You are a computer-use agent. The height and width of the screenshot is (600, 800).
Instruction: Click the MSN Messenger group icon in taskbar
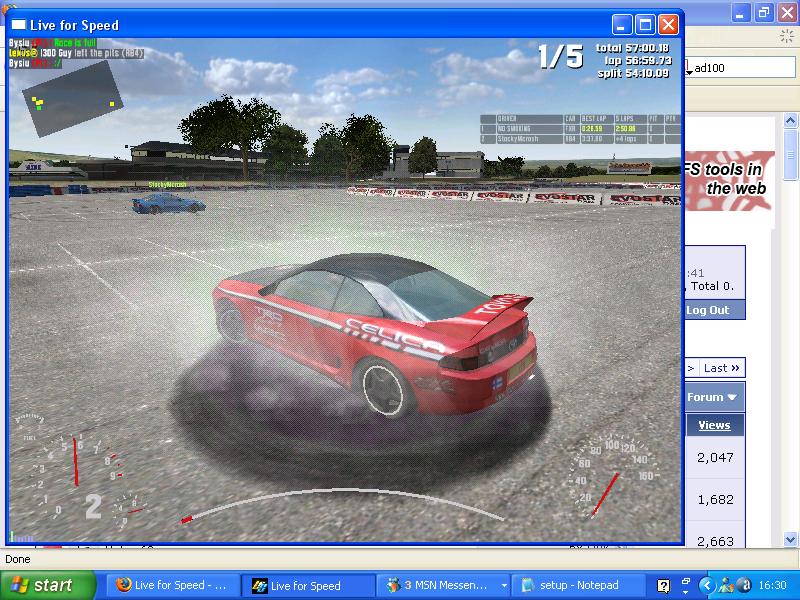point(393,585)
